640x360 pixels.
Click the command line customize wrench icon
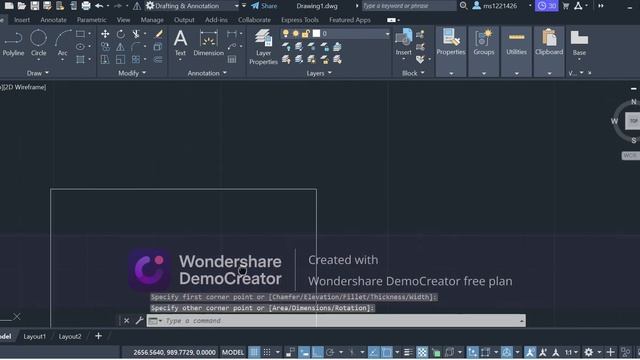pos(139,320)
